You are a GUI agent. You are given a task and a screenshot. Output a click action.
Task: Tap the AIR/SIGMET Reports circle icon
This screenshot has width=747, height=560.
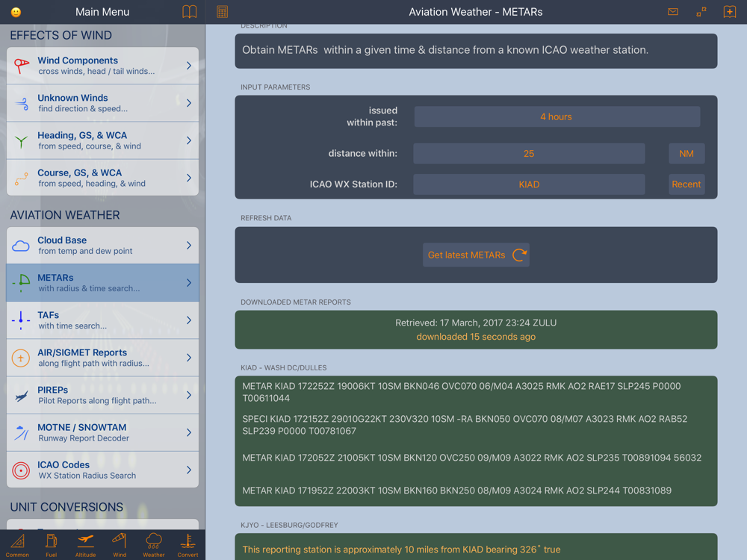pos(20,358)
